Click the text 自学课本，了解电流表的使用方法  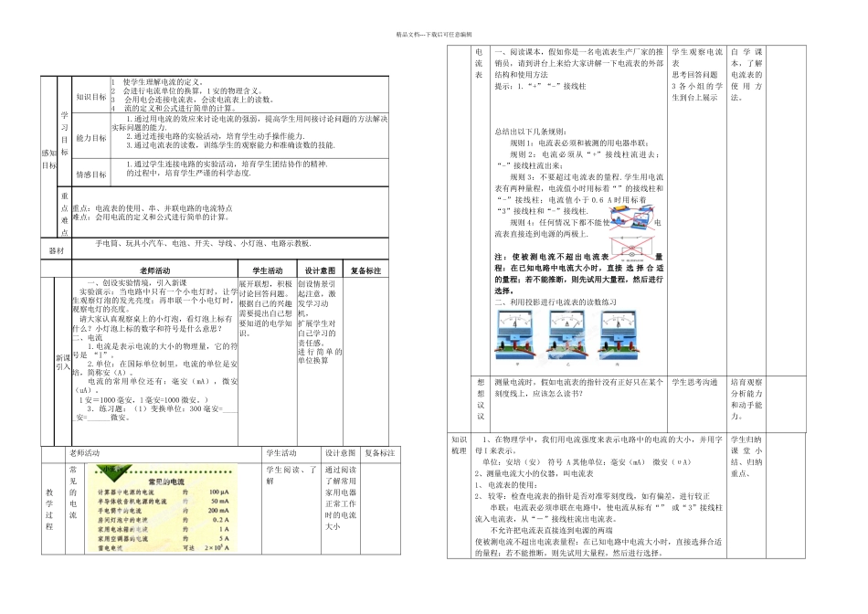746,74
